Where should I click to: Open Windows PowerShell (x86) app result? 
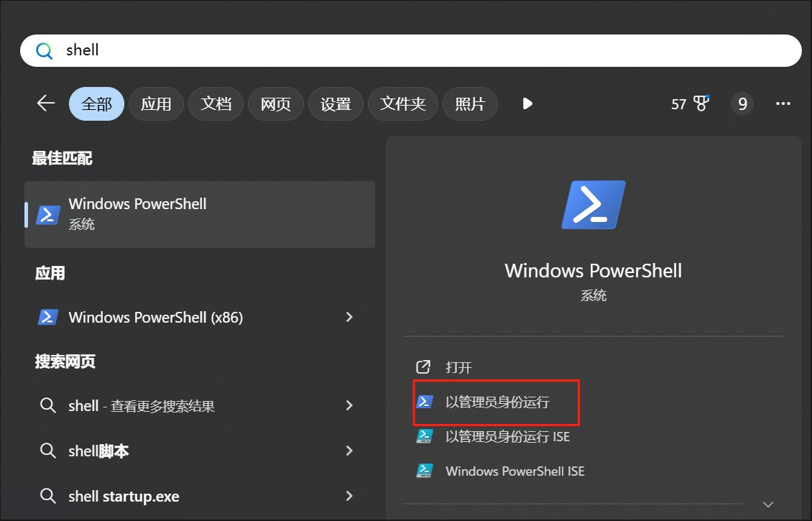click(200, 317)
